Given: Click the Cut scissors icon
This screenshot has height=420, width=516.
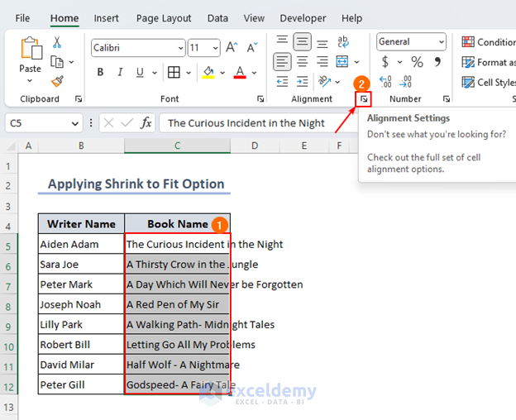Looking at the screenshot, I should pyautogui.click(x=57, y=42).
